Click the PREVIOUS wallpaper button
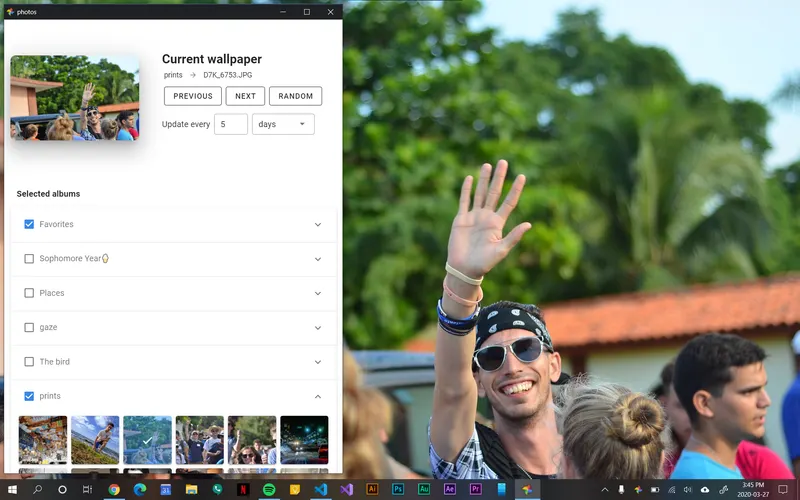Viewport: 800px width, 500px height. [193, 96]
